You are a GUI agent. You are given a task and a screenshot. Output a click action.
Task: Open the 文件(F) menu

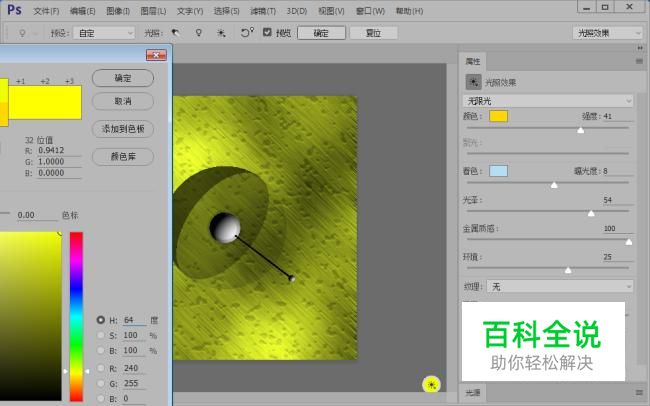[x=46, y=11]
